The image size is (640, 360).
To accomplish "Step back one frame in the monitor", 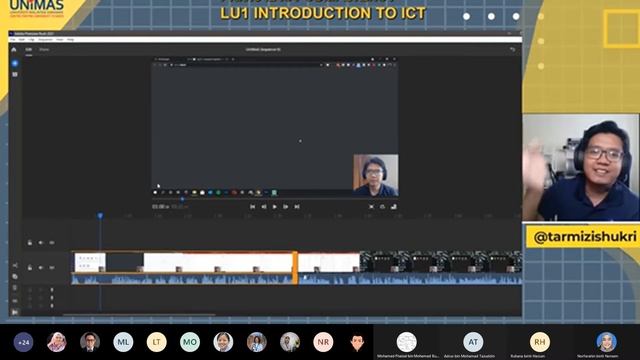I will click(264, 207).
